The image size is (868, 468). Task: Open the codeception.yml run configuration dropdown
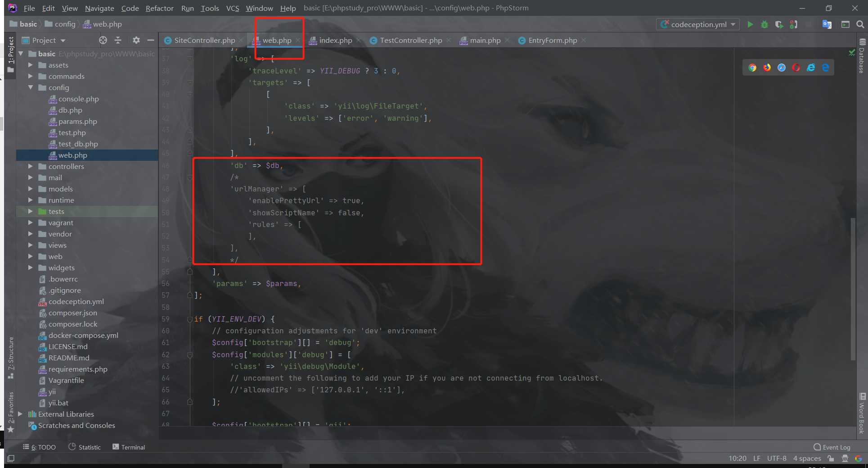click(698, 24)
